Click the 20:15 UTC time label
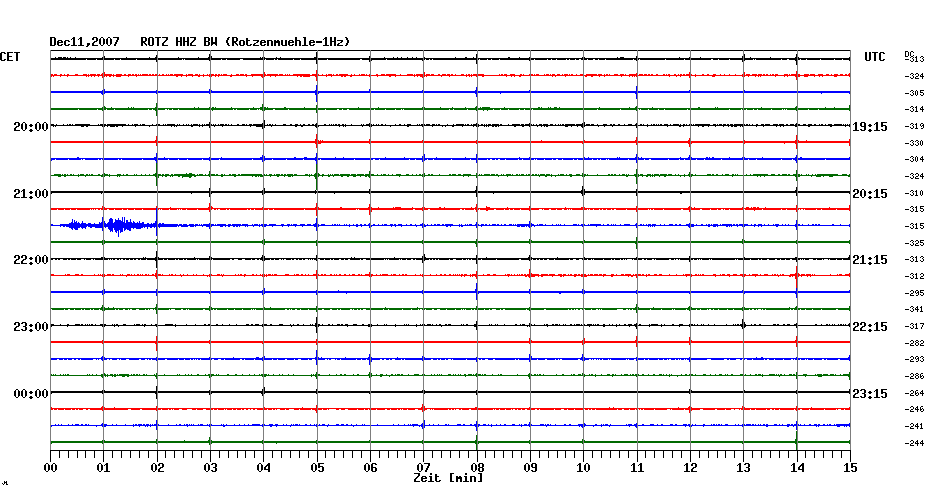This screenshot has height=494, width=930. click(x=870, y=194)
